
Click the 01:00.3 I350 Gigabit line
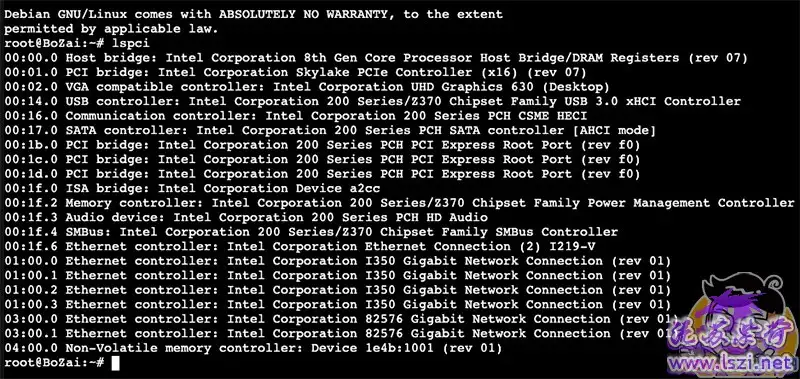[x=337, y=305]
